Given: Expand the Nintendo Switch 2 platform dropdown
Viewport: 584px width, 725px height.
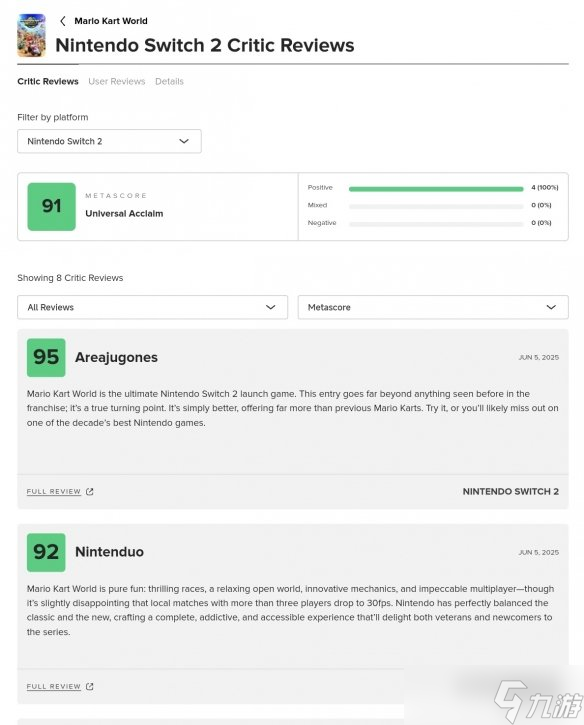Looking at the screenshot, I should click(109, 141).
